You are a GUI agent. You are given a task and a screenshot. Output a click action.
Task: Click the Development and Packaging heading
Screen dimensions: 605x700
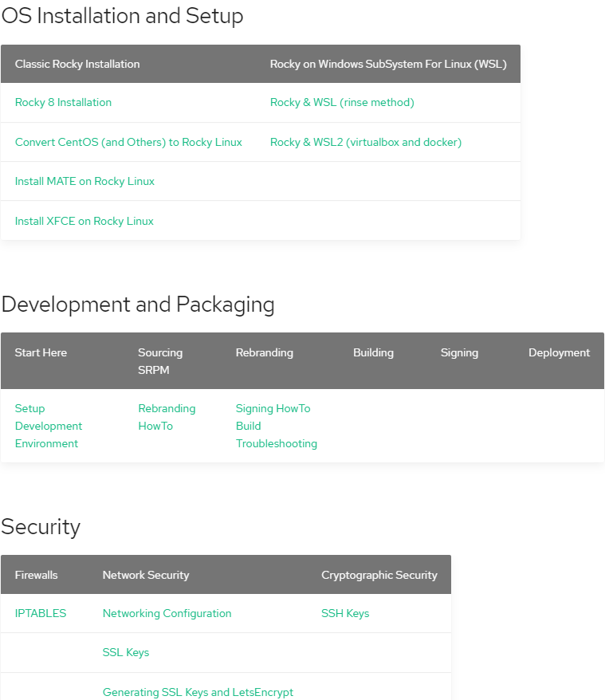(138, 305)
